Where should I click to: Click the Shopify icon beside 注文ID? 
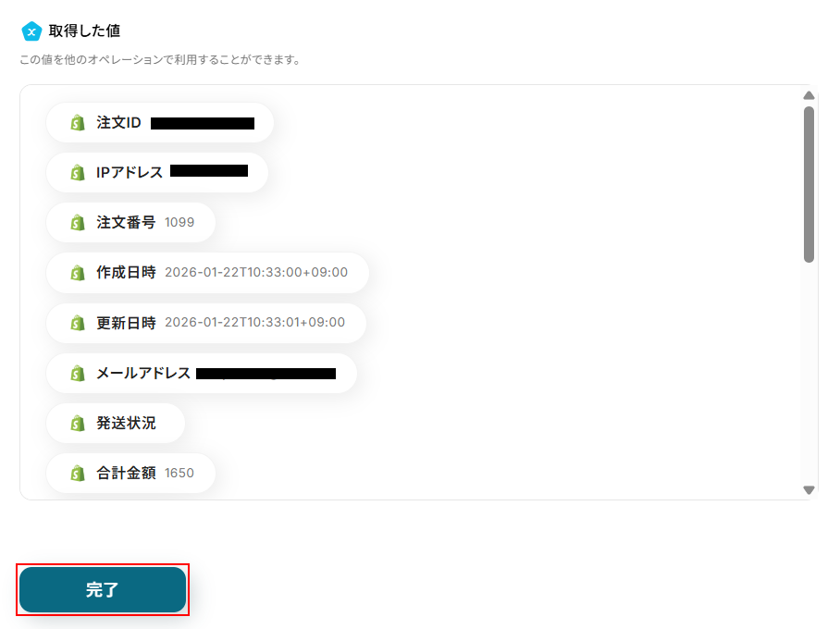point(78,123)
